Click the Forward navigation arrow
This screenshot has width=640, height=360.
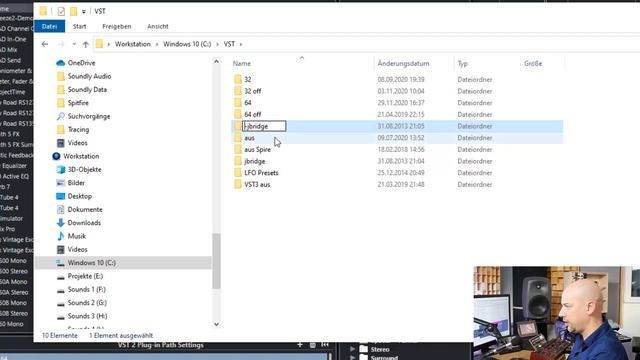pos(61,44)
